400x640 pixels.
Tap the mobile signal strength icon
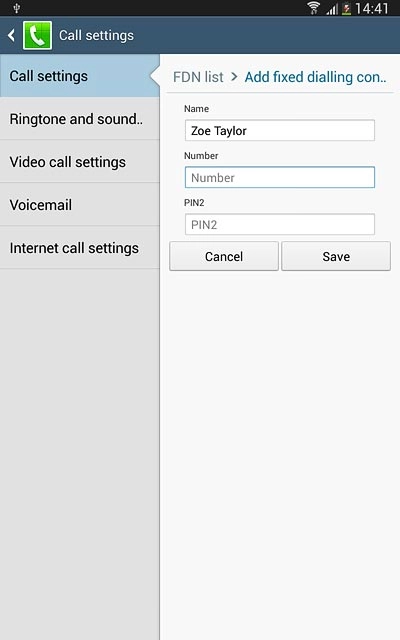tap(332, 9)
